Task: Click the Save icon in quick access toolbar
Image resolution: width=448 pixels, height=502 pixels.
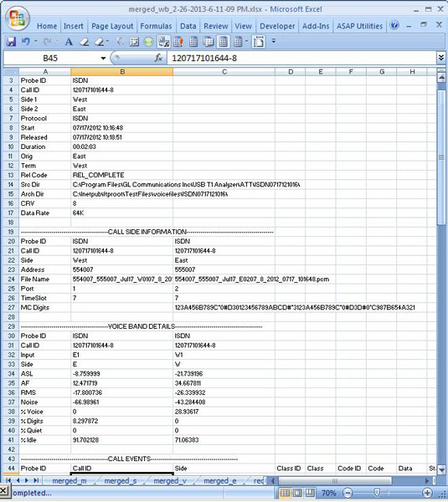Action: pyautogui.click(x=11, y=42)
